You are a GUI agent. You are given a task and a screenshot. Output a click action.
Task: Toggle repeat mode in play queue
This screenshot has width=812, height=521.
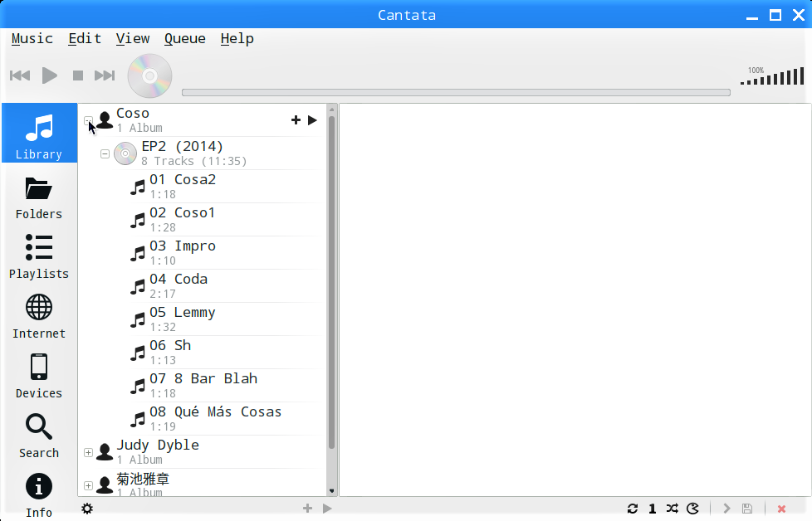pyautogui.click(x=633, y=509)
